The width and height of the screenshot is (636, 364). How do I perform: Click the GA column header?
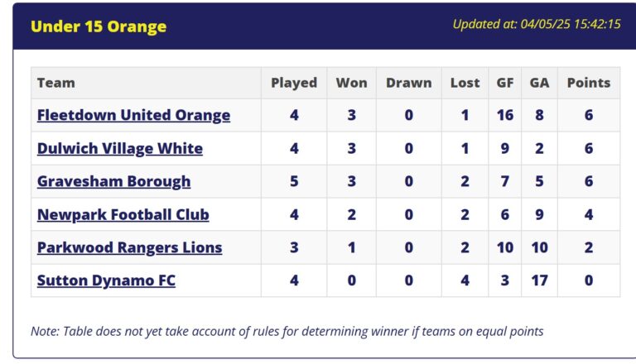pos(539,83)
